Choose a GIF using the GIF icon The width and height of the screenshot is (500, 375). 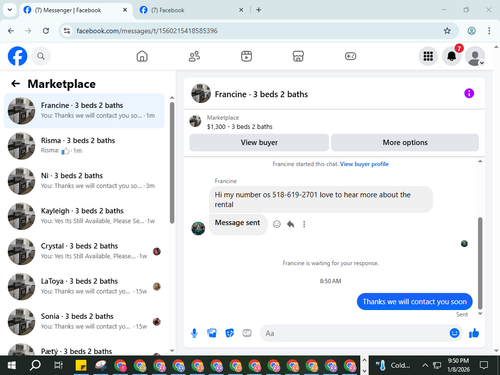[x=247, y=333]
